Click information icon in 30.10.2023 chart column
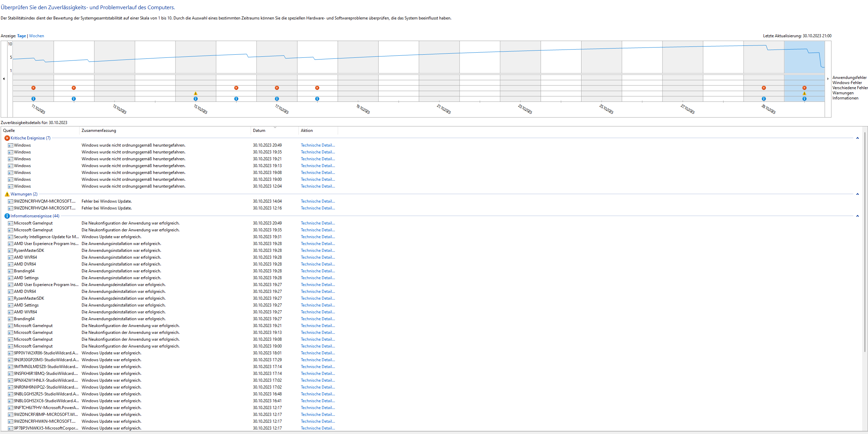 pyautogui.click(x=804, y=99)
